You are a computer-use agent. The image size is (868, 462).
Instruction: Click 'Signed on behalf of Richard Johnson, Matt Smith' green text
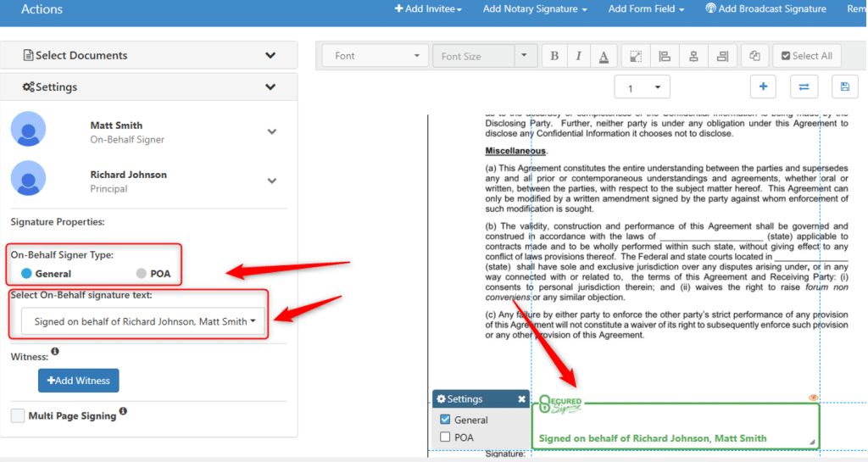[x=653, y=438]
